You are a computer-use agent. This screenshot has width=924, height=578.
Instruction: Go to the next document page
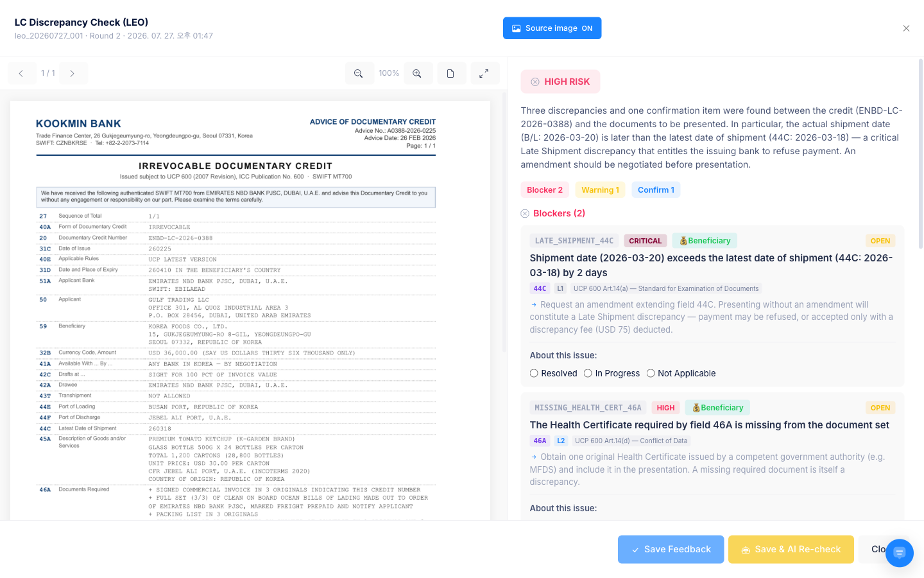click(73, 74)
